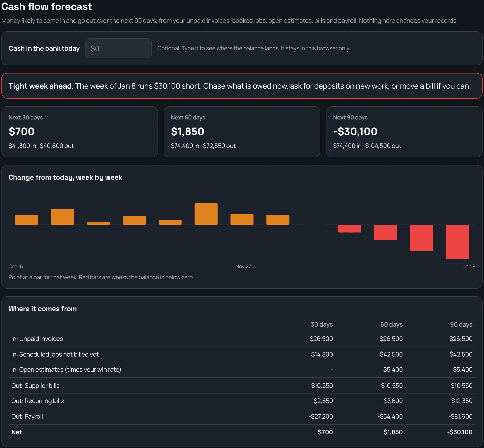Click the 'Out: Supplier bills' row label
484x448 pixels.
35,385
